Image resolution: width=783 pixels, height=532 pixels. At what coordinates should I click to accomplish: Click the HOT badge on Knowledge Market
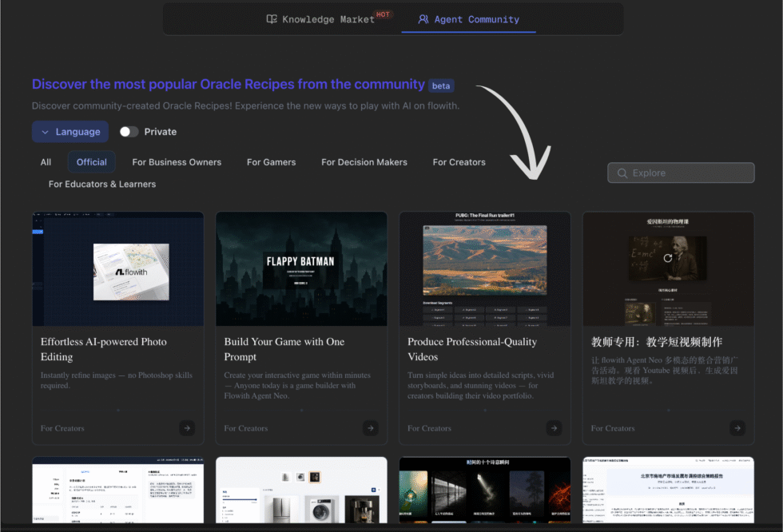[384, 13]
